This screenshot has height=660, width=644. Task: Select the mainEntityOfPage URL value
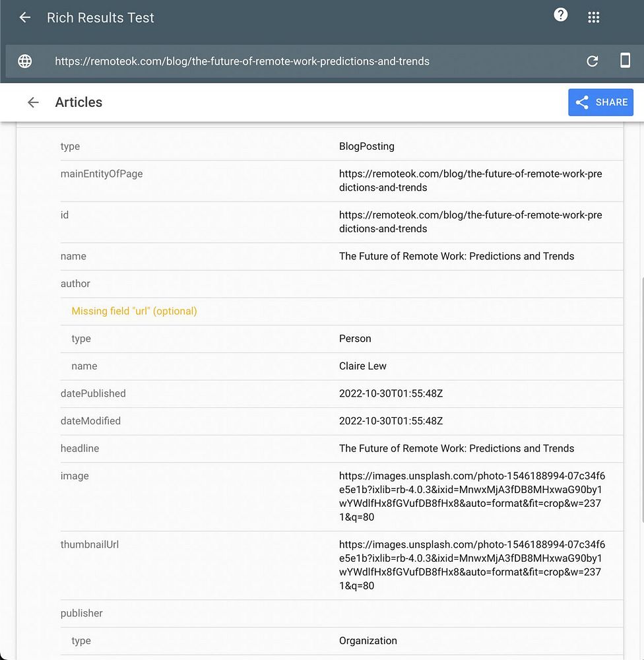click(470, 181)
